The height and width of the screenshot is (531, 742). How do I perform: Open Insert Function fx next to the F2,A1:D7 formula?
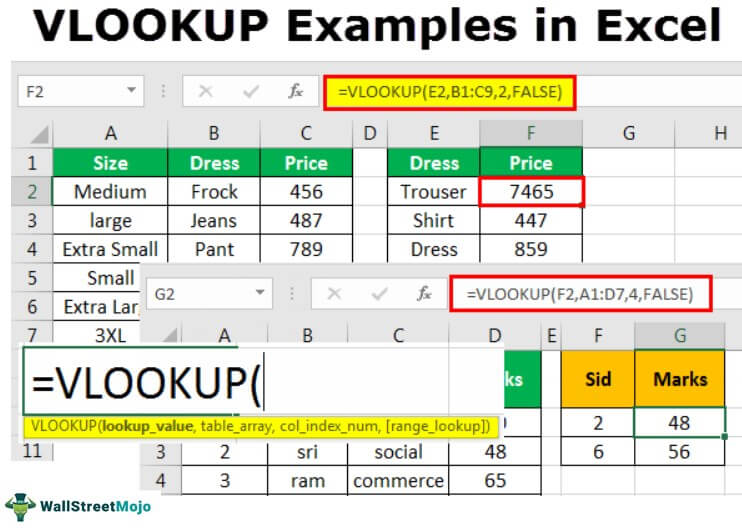pyautogui.click(x=424, y=294)
